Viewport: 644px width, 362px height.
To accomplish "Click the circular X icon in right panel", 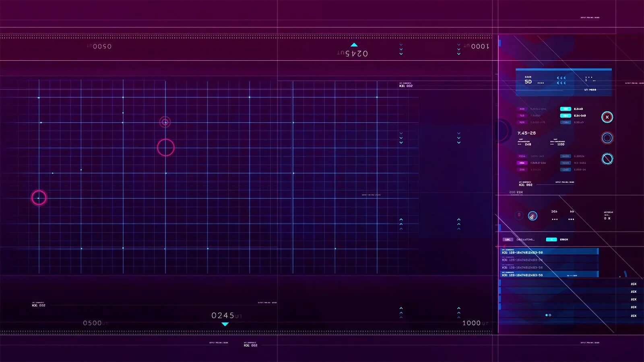I will pyautogui.click(x=607, y=117).
